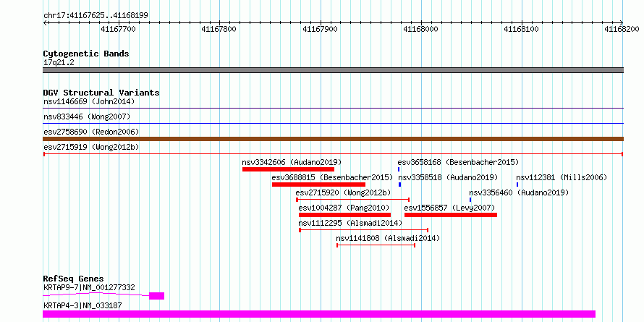Click the KRTAP9-7 magenta exon block
Screen dimensions: 644x322
[x=156, y=296]
